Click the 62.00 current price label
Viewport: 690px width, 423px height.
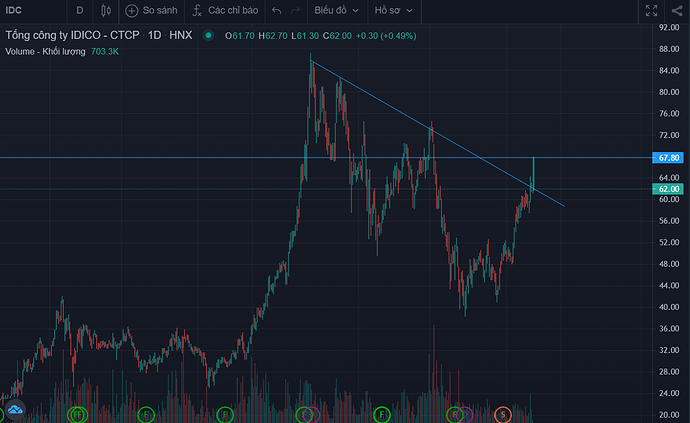(668, 189)
